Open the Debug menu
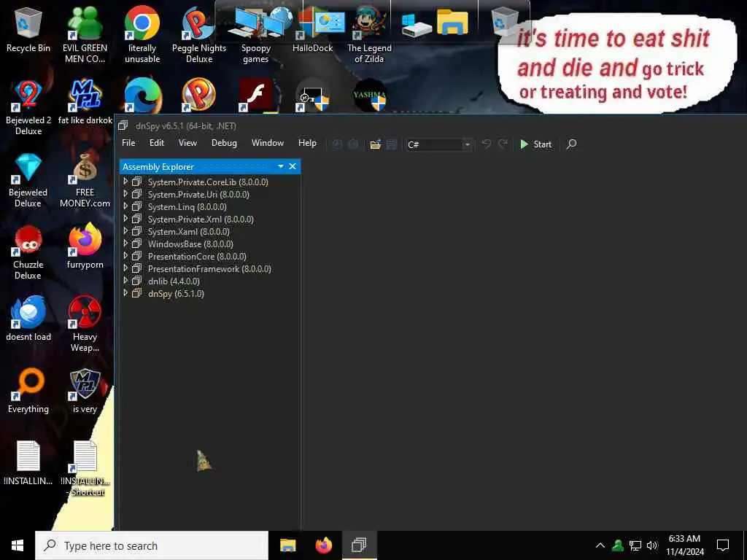747x560 pixels. point(224,143)
